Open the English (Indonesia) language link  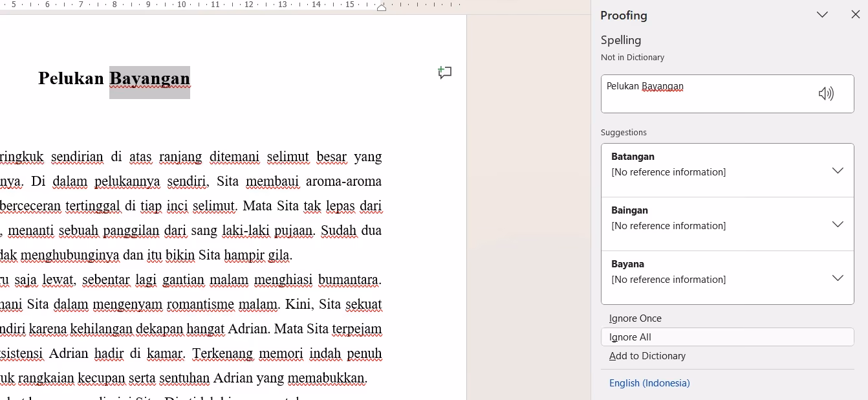click(x=649, y=383)
